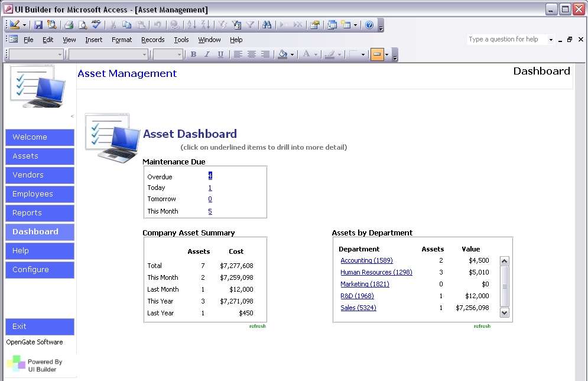Toggle Align Left
The height and width of the screenshot is (381, 588).
(238, 54)
